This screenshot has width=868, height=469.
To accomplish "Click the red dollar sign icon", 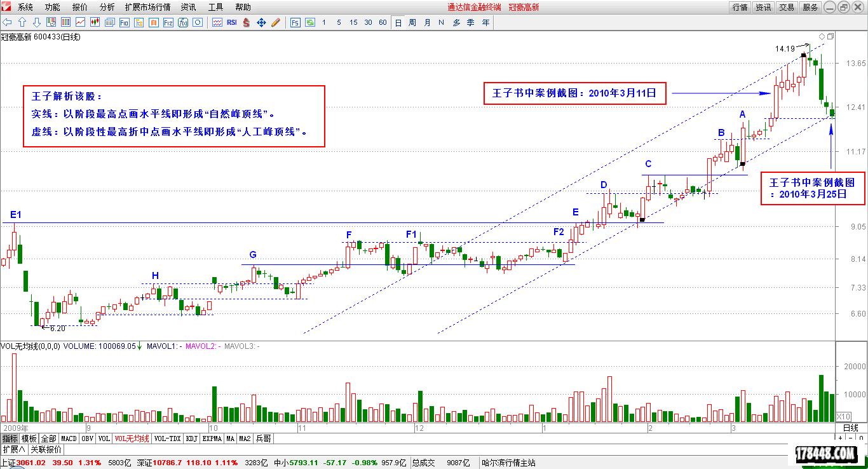I will tap(247, 22).
